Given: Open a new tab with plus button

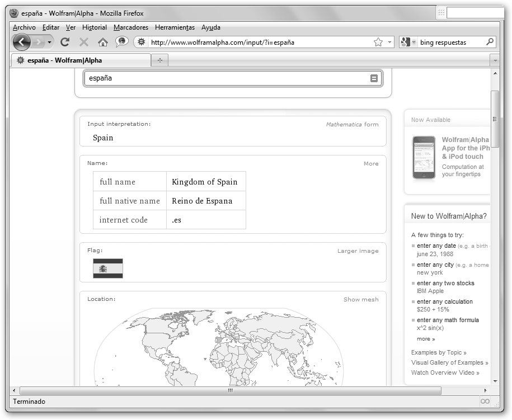Looking at the screenshot, I should tap(159, 60).
